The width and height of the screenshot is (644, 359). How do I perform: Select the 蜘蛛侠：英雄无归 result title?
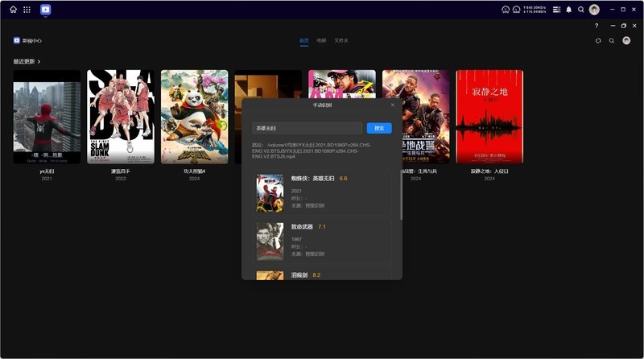point(313,178)
